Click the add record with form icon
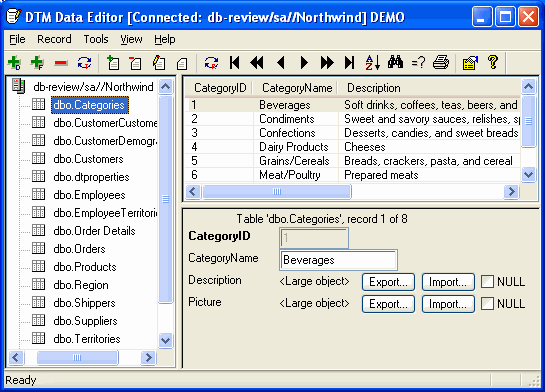This screenshot has width=545, height=392. 37,63
